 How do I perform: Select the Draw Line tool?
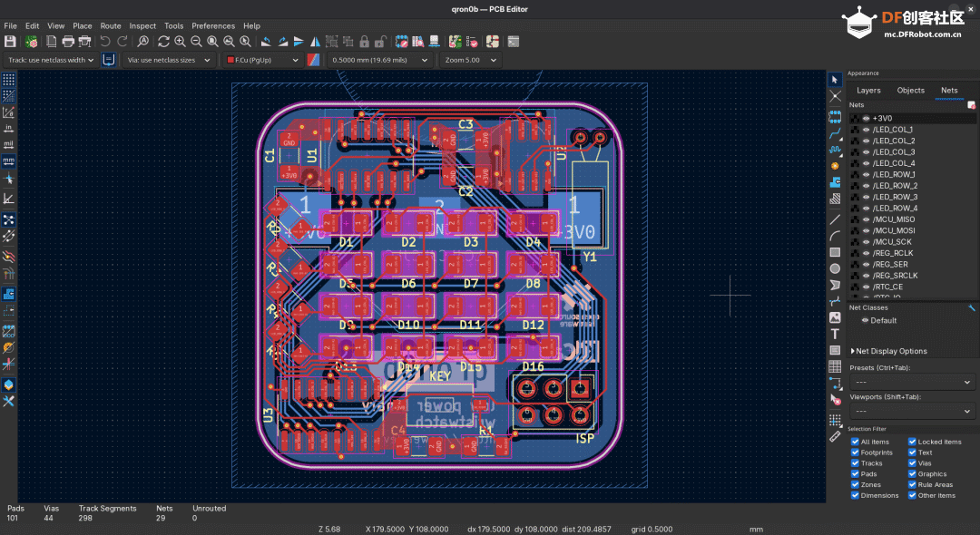835,219
